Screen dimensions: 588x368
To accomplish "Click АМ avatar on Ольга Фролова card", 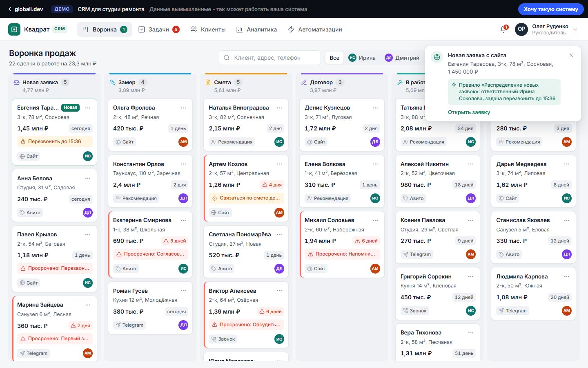I will pos(183,142).
